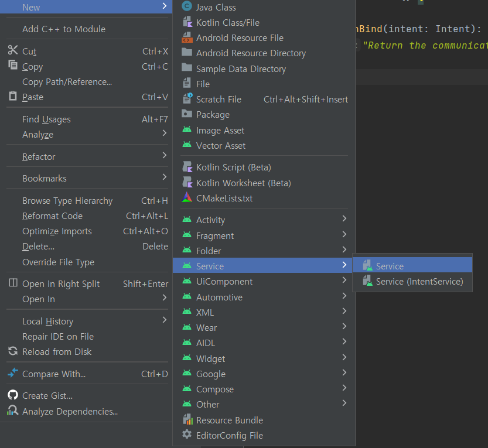Click the Resource Bundle icon
Screen dimensions: 488x448
(187, 419)
